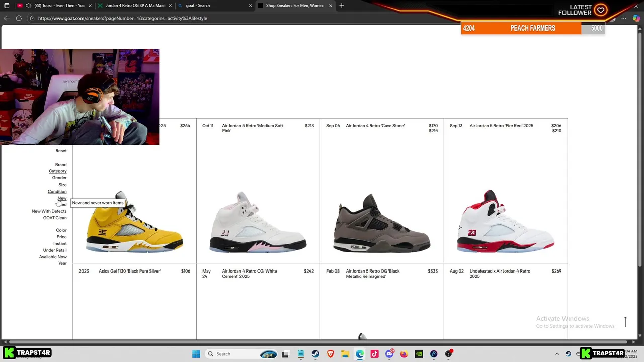Select the Shop Sneakers For Men tab
This screenshot has width=644, height=362.
[295, 6]
